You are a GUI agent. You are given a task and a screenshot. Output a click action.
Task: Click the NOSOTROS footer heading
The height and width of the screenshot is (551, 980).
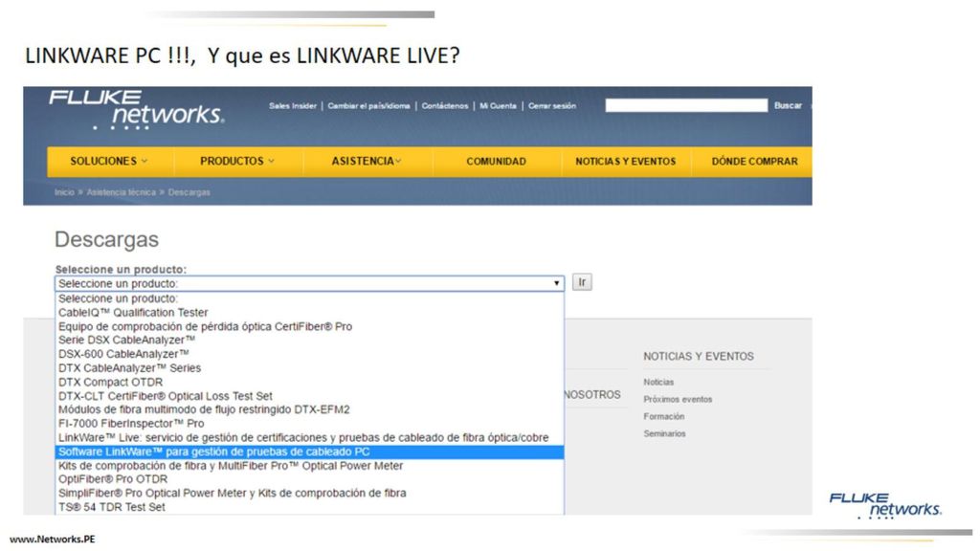(x=592, y=395)
